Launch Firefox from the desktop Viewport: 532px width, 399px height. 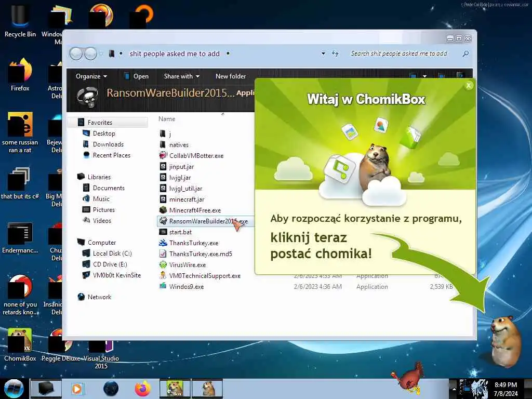(20, 75)
